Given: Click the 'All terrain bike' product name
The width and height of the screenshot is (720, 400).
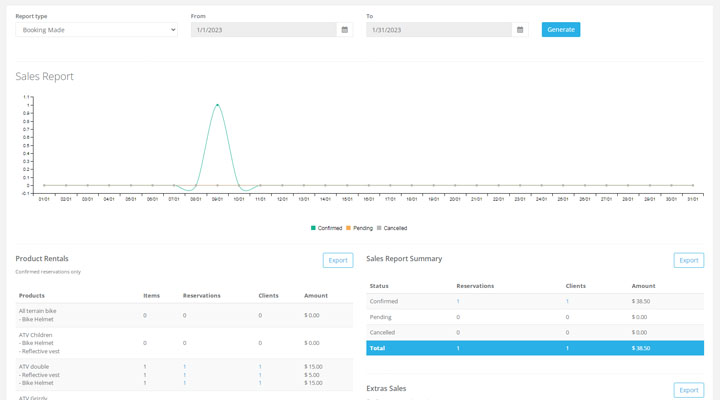Looking at the screenshot, I should (38, 311).
